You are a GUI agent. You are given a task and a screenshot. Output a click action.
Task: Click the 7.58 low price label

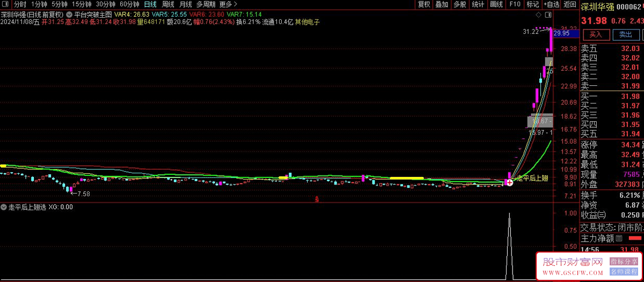point(84,194)
